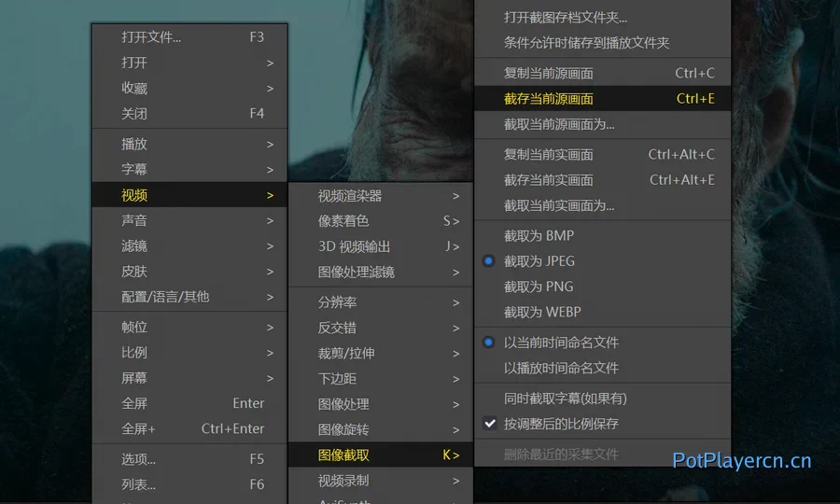Click highlighted 图像截取 menu item
This screenshot has height=504, width=840.
coord(381,455)
